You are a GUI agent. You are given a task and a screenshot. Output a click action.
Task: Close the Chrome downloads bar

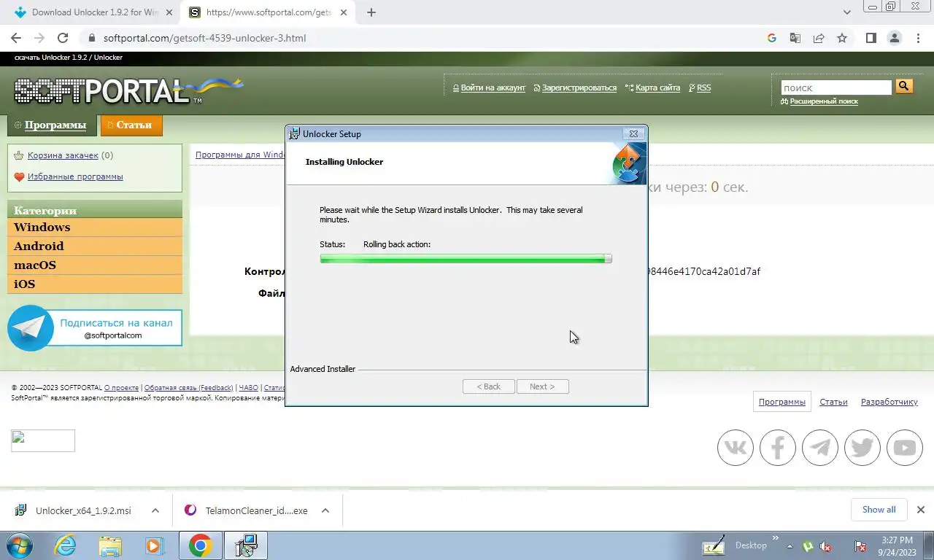(x=921, y=510)
